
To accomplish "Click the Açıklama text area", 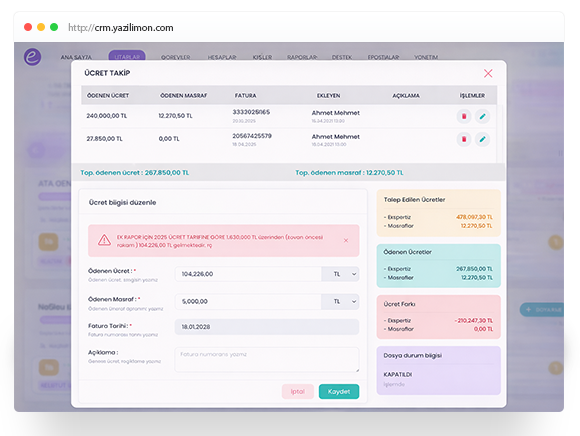I will click(x=267, y=359).
